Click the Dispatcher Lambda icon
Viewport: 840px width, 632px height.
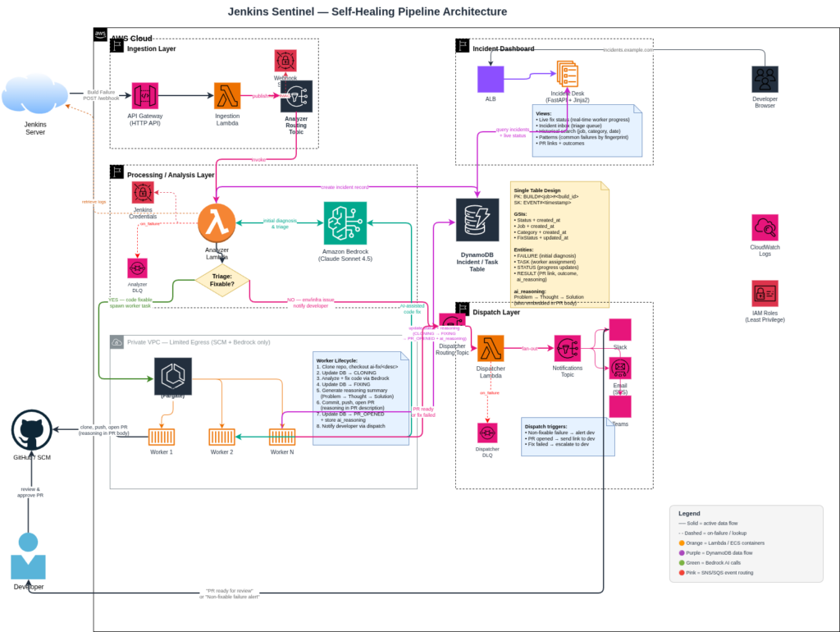click(491, 349)
